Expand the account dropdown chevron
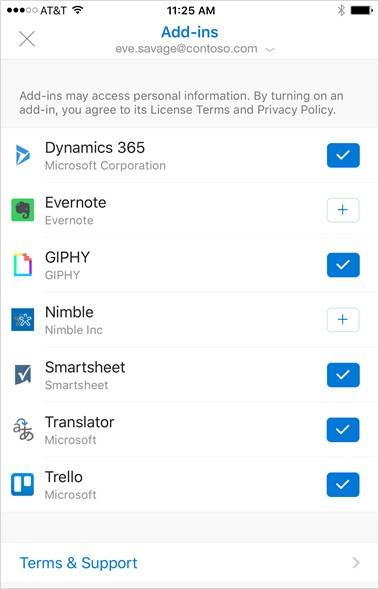Image resolution: width=379 pixels, height=589 pixels. pos(270,50)
